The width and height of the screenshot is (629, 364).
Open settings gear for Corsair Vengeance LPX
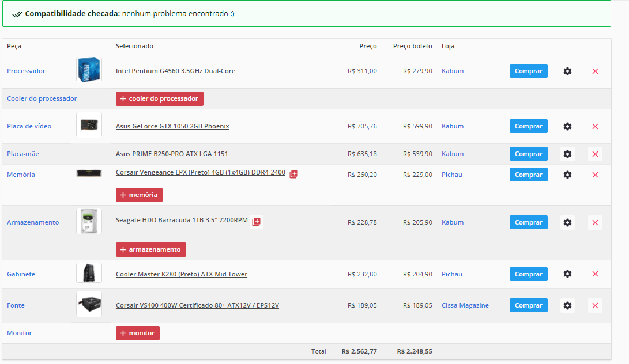click(x=567, y=175)
